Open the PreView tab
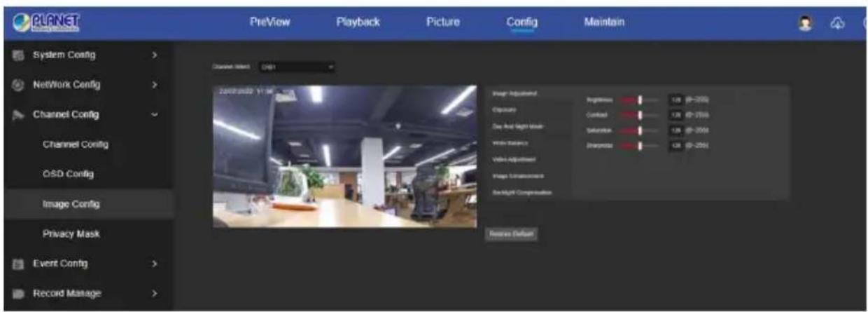Screen dimensions: 868x312 click(269, 22)
